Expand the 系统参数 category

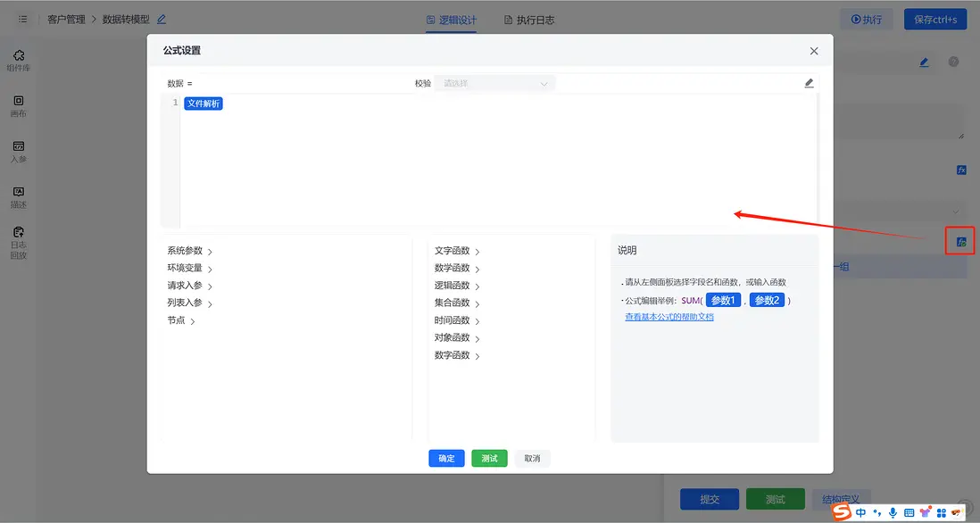(189, 251)
